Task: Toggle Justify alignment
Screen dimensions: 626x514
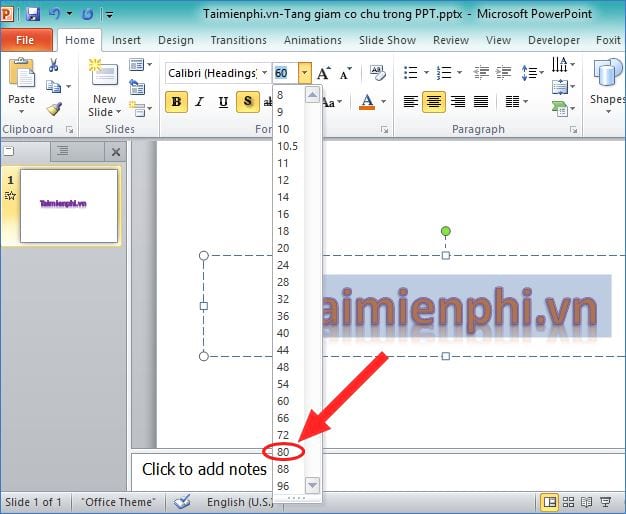Action: [481, 102]
